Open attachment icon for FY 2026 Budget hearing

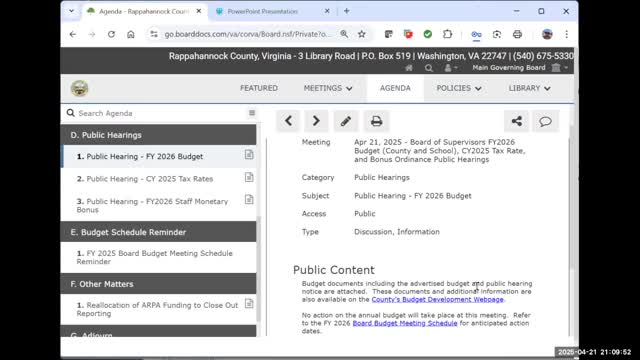249,155
